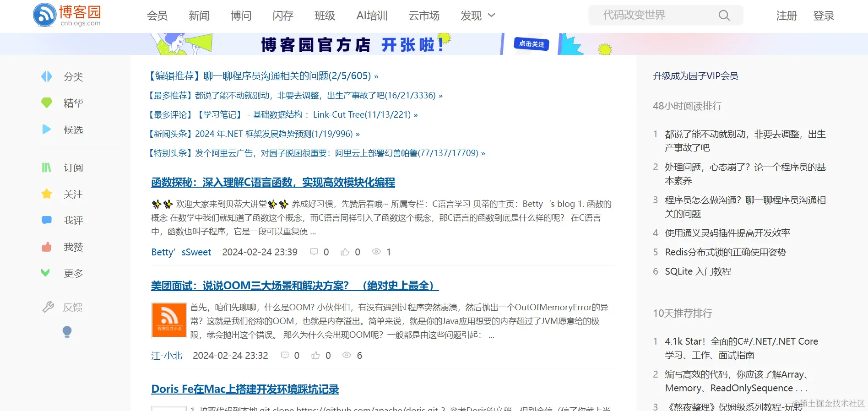Open the 会员 nav item

pyautogui.click(x=157, y=16)
